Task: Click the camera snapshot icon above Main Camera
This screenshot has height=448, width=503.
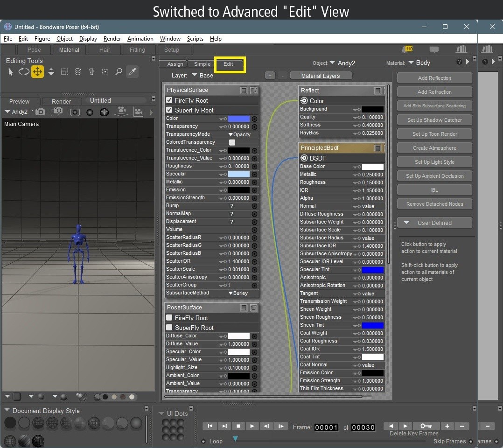Action: 40,112
